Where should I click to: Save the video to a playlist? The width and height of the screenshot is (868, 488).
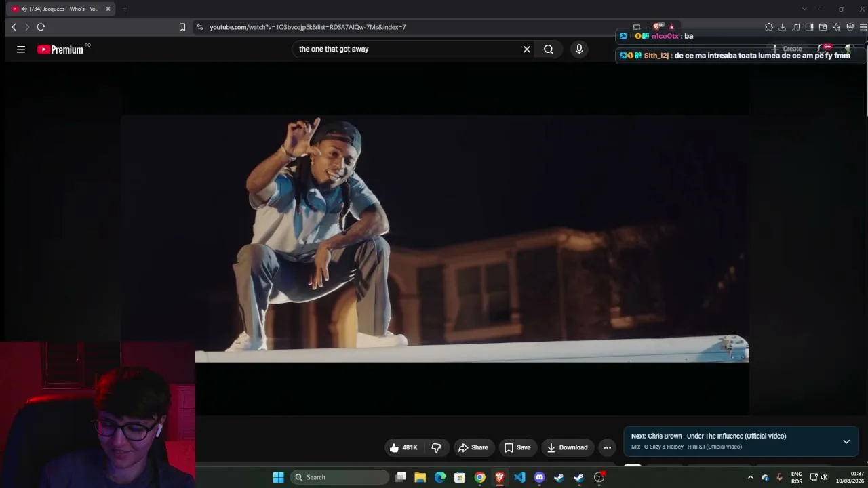(x=517, y=447)
